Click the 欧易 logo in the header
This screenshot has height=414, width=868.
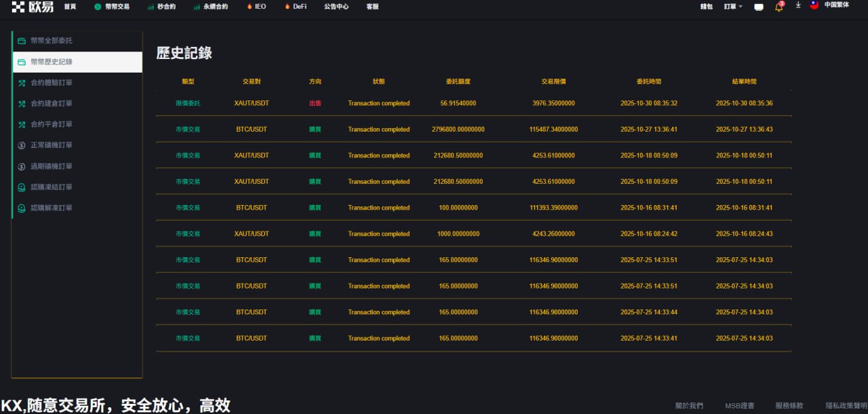coord(32,7)
